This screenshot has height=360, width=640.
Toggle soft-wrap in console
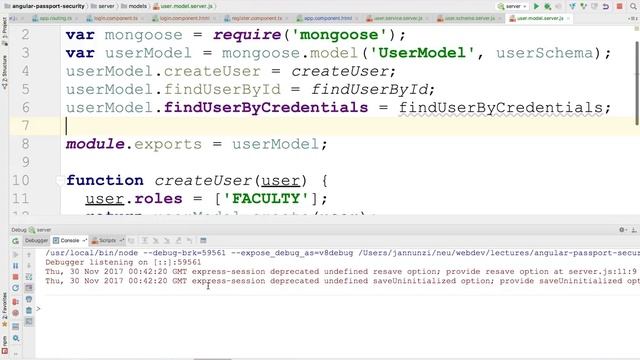(29, 277)
